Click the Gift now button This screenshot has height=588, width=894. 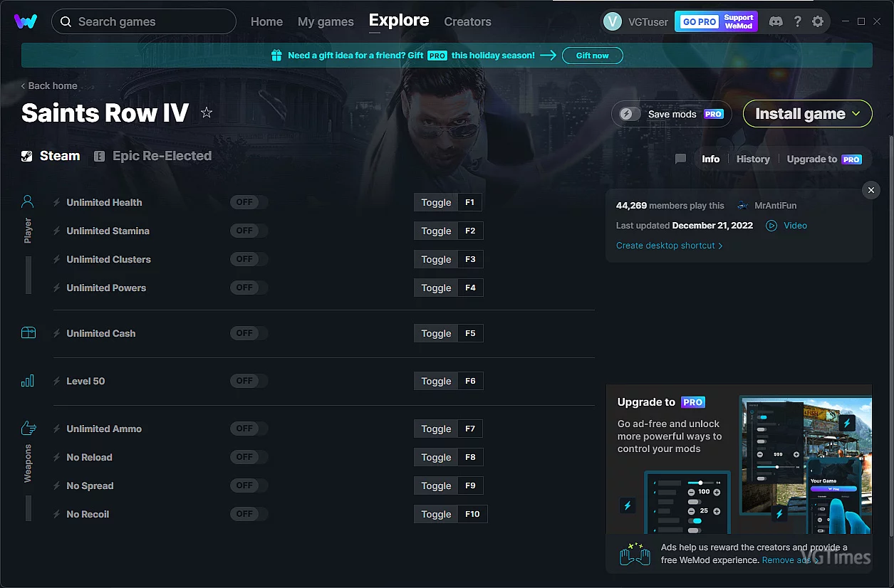(x=593, y=56)
